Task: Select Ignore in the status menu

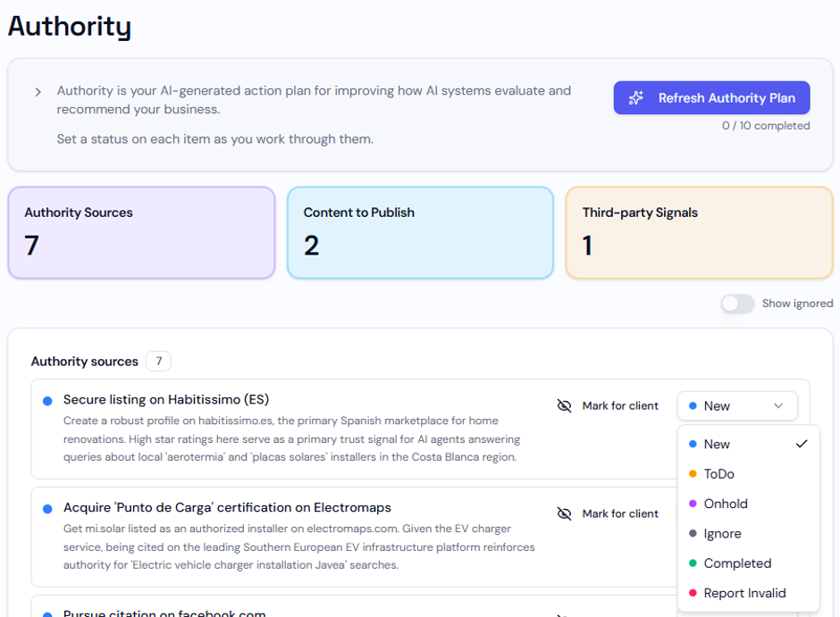Action: [748, 534]
